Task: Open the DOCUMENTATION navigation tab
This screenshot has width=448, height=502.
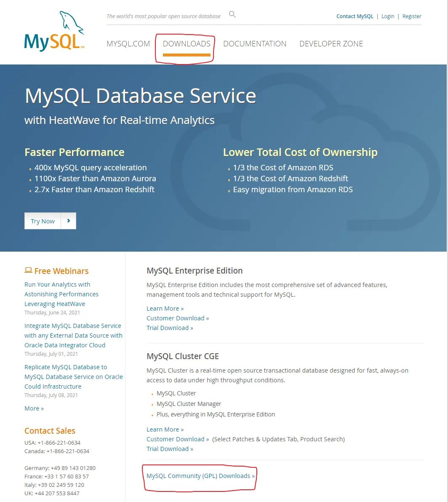Action: [x=255, y=43]
